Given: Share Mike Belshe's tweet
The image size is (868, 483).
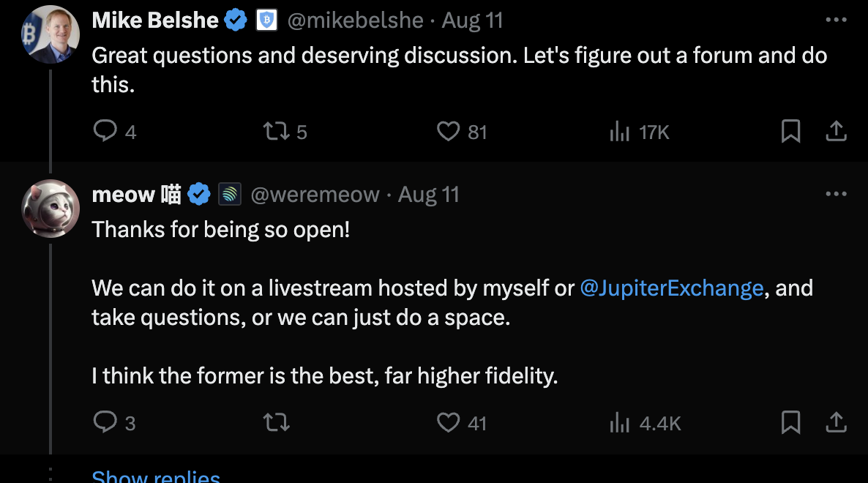Looking at the screenshot, I should (836, 132).
